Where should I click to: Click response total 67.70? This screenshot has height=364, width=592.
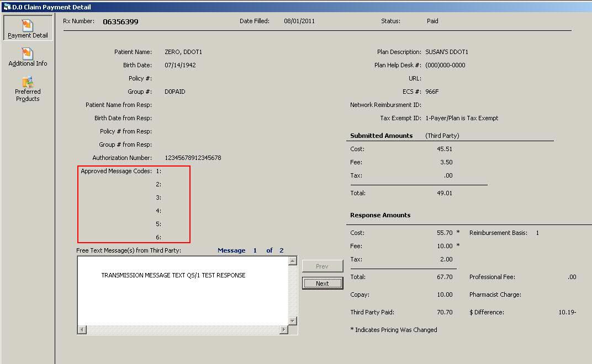pyautogui.click(x=445, y=277)
